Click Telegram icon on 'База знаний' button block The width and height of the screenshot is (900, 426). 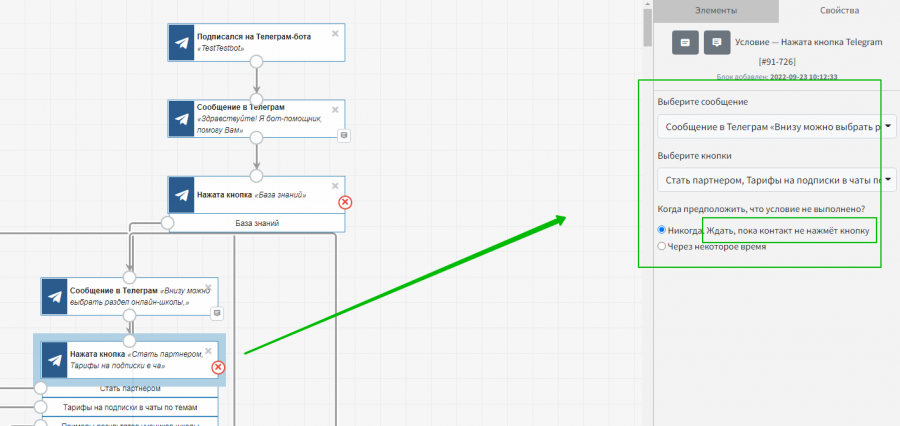coord(181,194)
